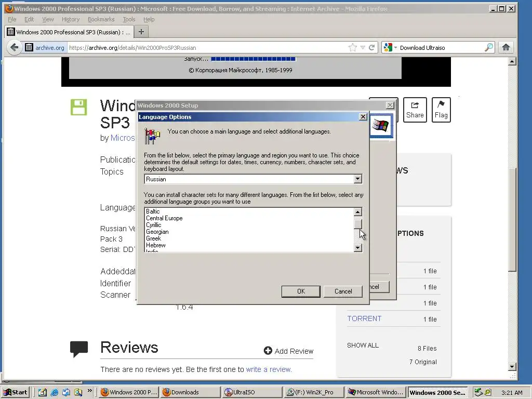Screen dimensions: 532x399
Task: Click the search box containing Download Ultraiso
Action: tap(441, 47)
